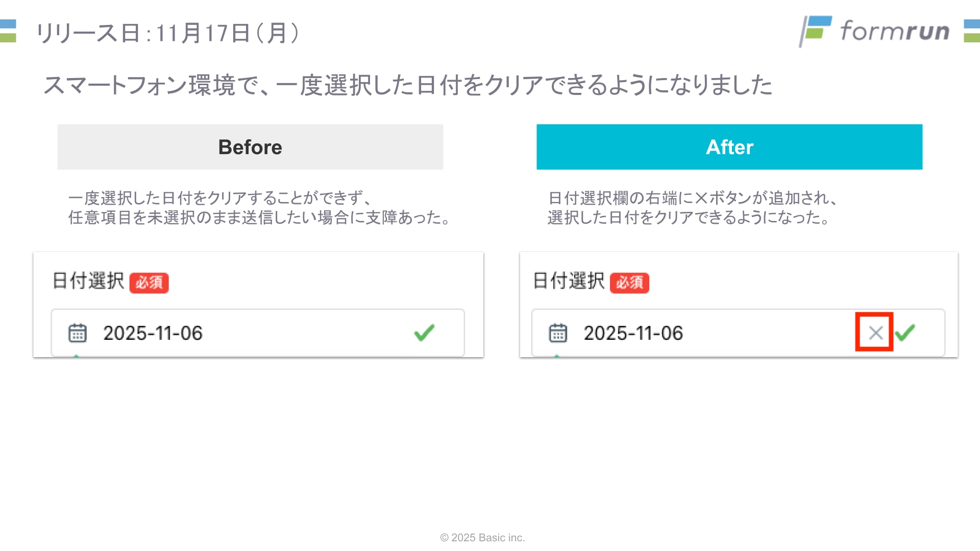Click the リリース日:11月17日(月) heading
Viewport: 980px width, 551px height.
click(x=167, y=33)
